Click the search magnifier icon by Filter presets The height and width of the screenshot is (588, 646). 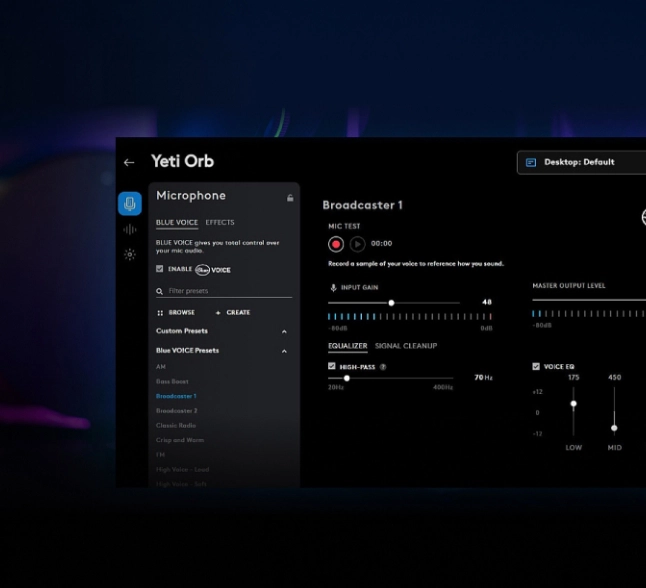coord(159,291)
